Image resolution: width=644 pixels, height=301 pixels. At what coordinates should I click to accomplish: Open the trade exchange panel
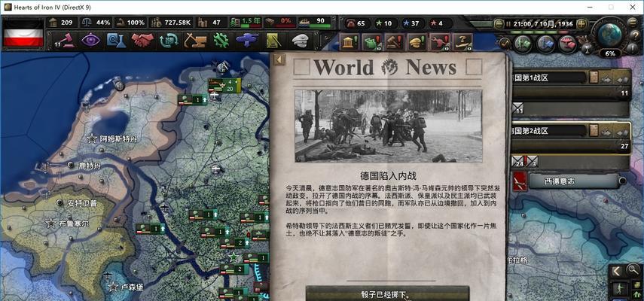tap(169, 40)
